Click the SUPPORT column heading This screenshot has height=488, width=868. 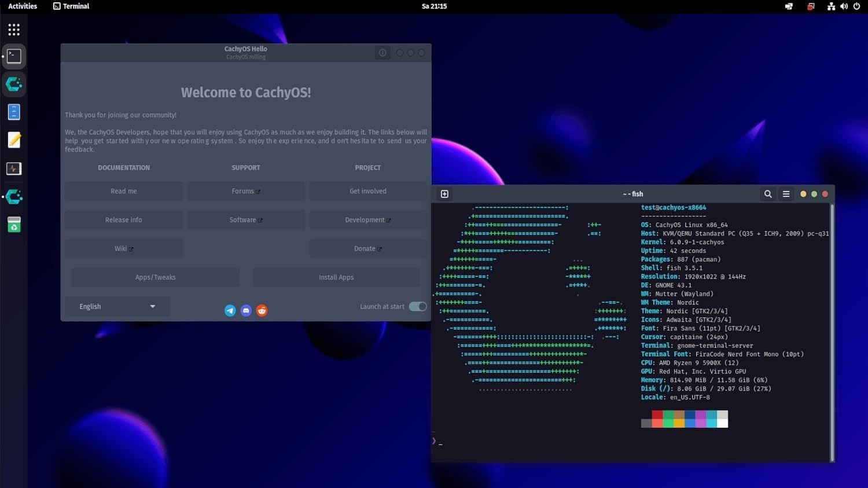tap(246, 168)
